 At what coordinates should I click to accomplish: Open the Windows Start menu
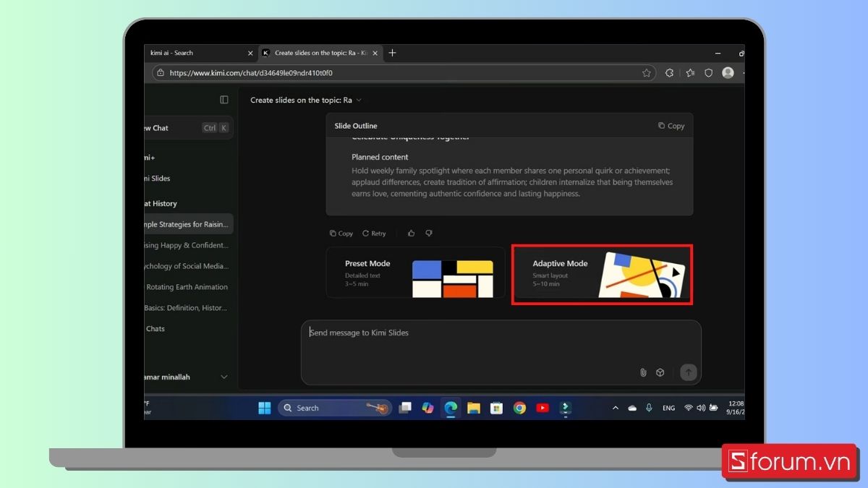265,408
